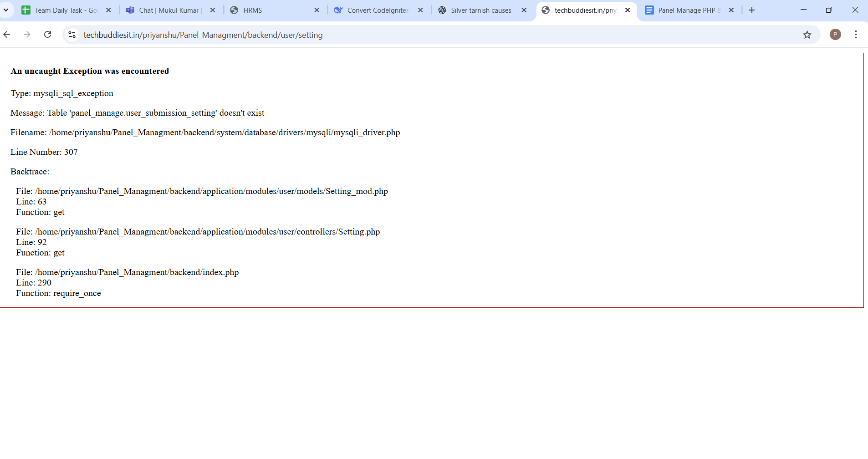Viewport: 868px width, 459px height.
Task: Close the Silver tarnish causes tab
Action: point(524,10)
